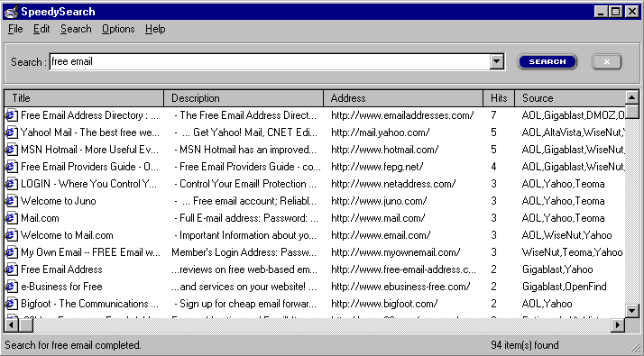Click the address http://www.ebusiness-free.com/
Screen dimensions: 644x356
[x=400, y=287]
